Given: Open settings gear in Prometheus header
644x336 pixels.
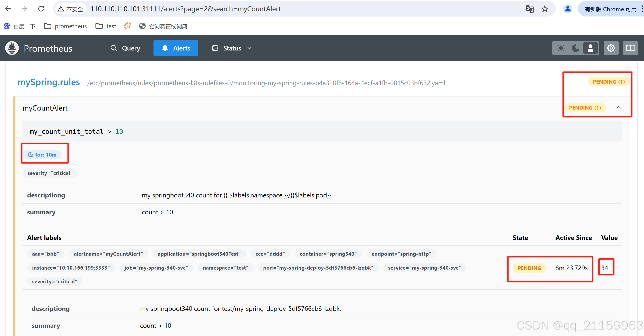Looking at the screenshot, I should point(611,48).
